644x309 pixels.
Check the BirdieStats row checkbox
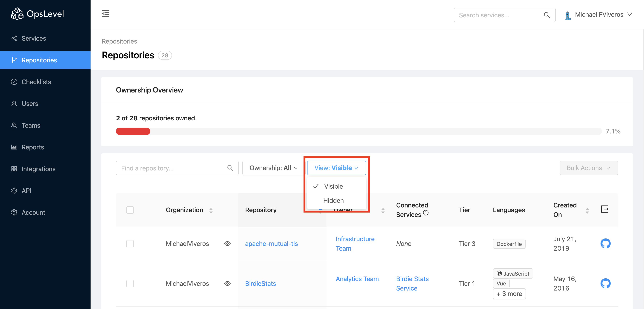click(130, 283)
